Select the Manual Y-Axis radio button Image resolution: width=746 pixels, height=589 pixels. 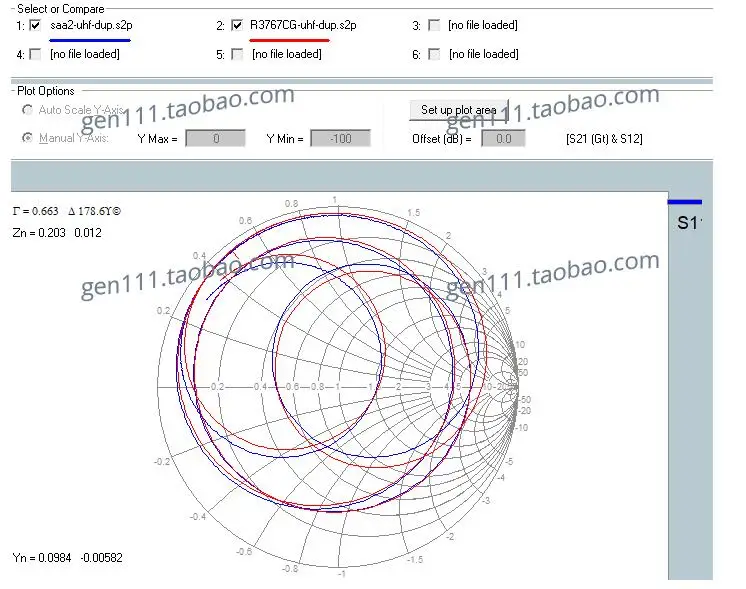(28, 138)
